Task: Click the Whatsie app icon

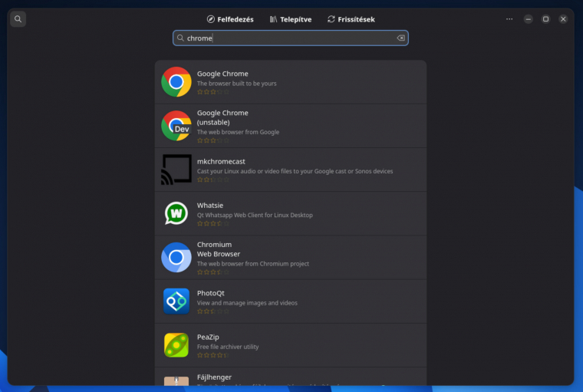Action: [x=176, y=213]
